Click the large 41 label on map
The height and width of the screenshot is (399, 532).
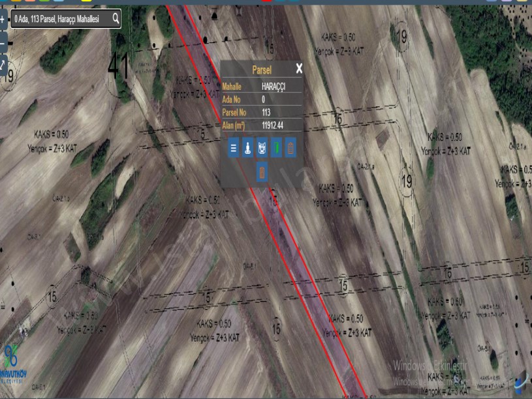point(118,67)
